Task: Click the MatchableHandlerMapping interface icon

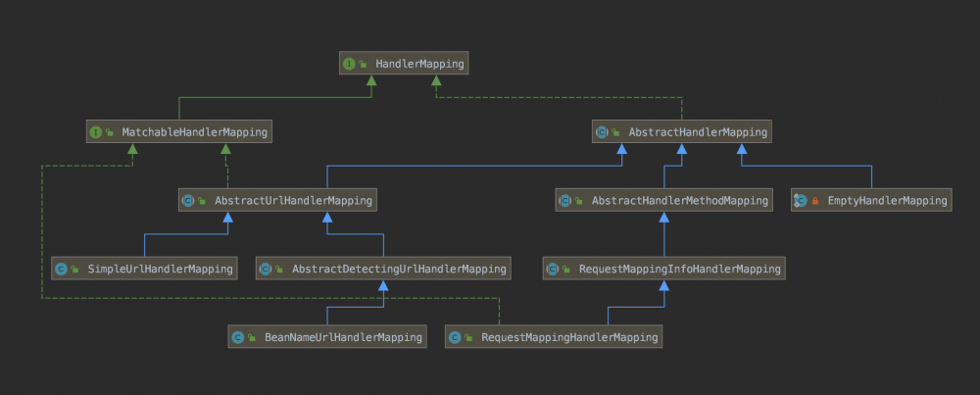Action: tap(96, 131)
